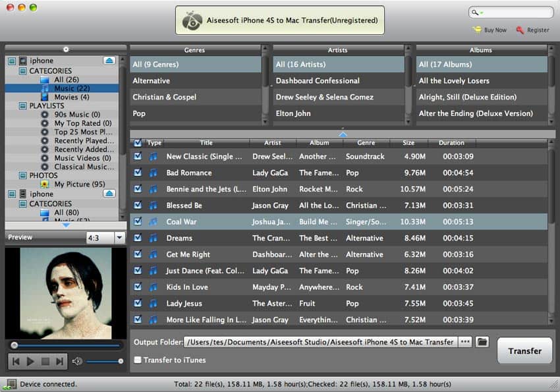Stop preview playback
Viewport: 560px width, 392px height.
45,362
